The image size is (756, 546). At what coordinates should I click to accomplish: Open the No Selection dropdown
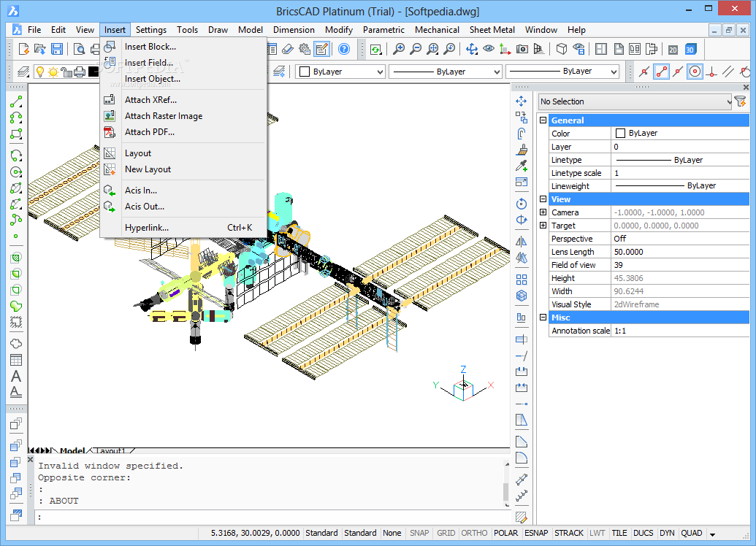635,101
